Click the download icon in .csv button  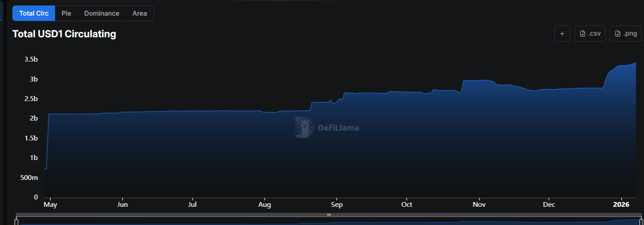[582, 34]
